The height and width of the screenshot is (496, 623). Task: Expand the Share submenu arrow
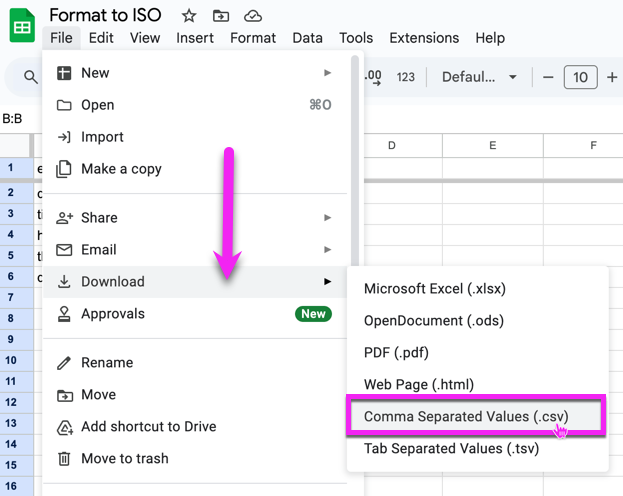pos(327,217)
